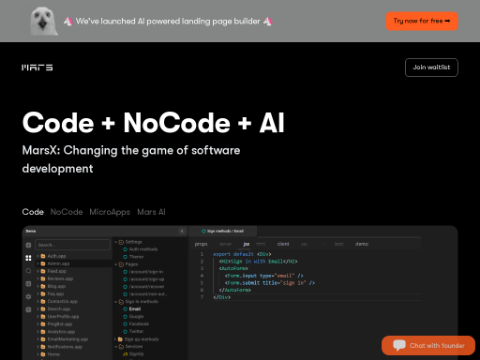Image resolution: width=480 pixels, height=360 pixels.
Task: Click the Sign up methods folder icon
Action: [x=120, y=339]
